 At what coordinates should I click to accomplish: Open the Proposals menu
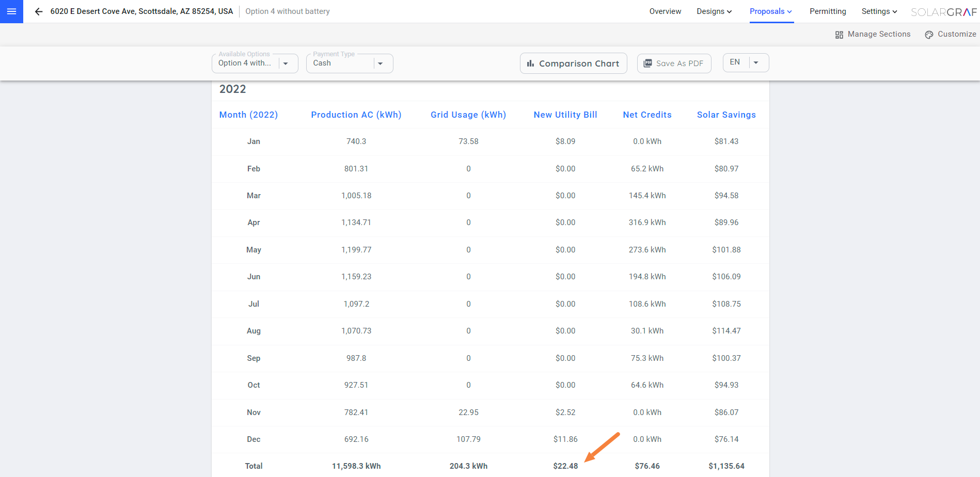click(x=770, y=11)
